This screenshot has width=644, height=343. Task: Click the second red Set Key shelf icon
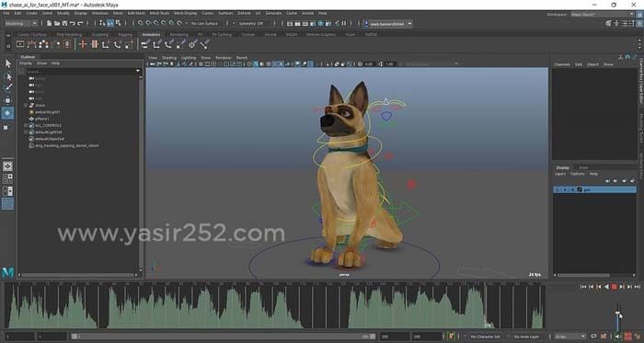click(x=95, y=44)
